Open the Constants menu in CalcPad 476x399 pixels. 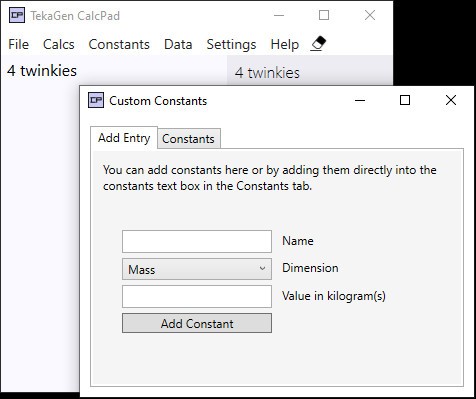click(119, 44)
